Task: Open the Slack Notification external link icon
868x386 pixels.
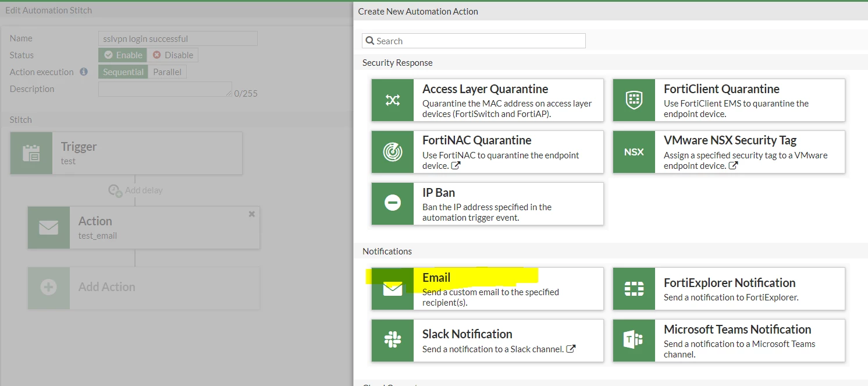Action: point(571,349)
